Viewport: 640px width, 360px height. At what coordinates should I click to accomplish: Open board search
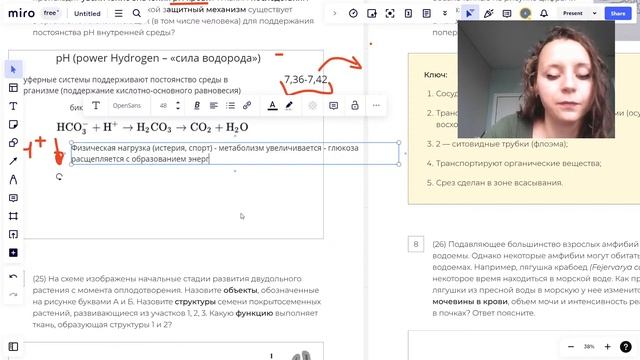(137, 13)
